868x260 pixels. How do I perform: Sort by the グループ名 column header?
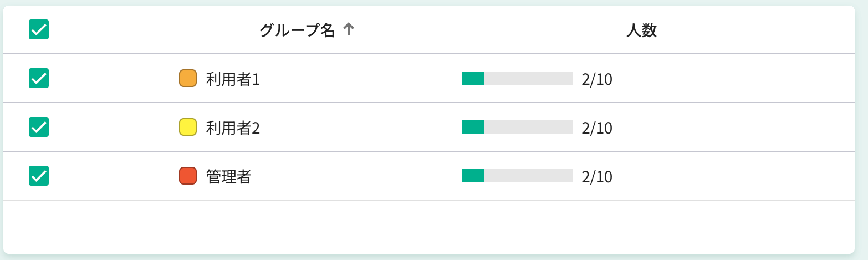pos(297,30)
